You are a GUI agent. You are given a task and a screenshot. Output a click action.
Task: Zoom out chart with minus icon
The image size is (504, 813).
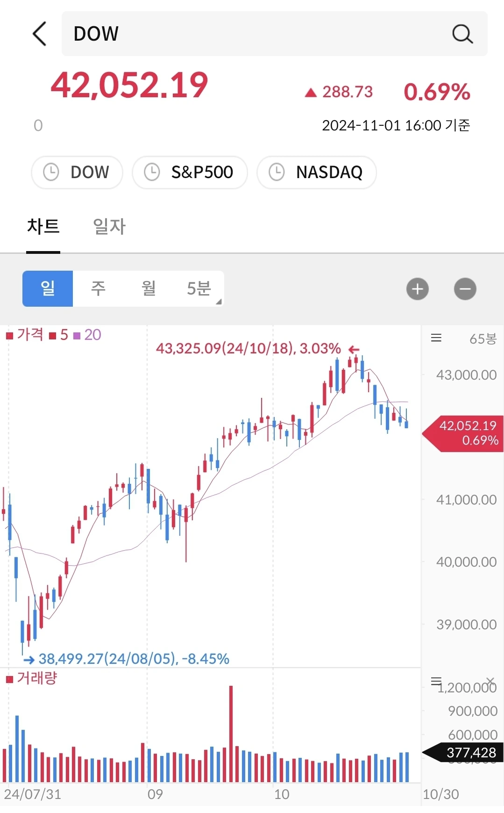(x=465, y=289)
